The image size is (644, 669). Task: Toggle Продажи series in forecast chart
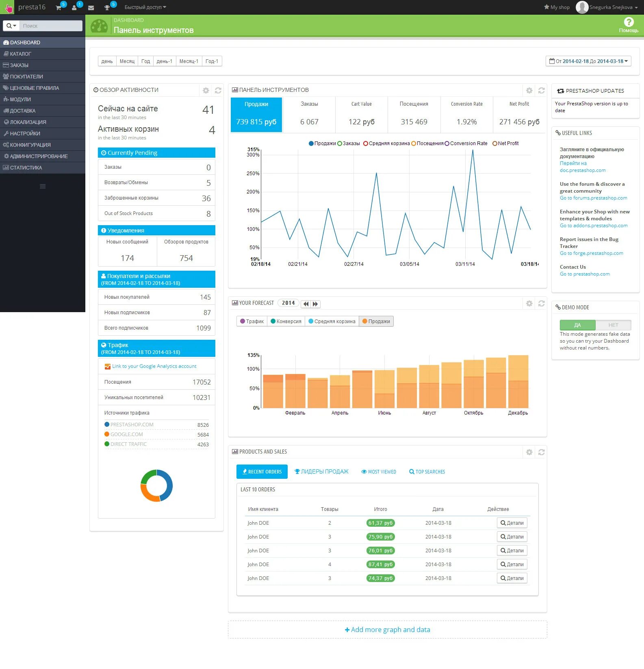coord(376,321)
